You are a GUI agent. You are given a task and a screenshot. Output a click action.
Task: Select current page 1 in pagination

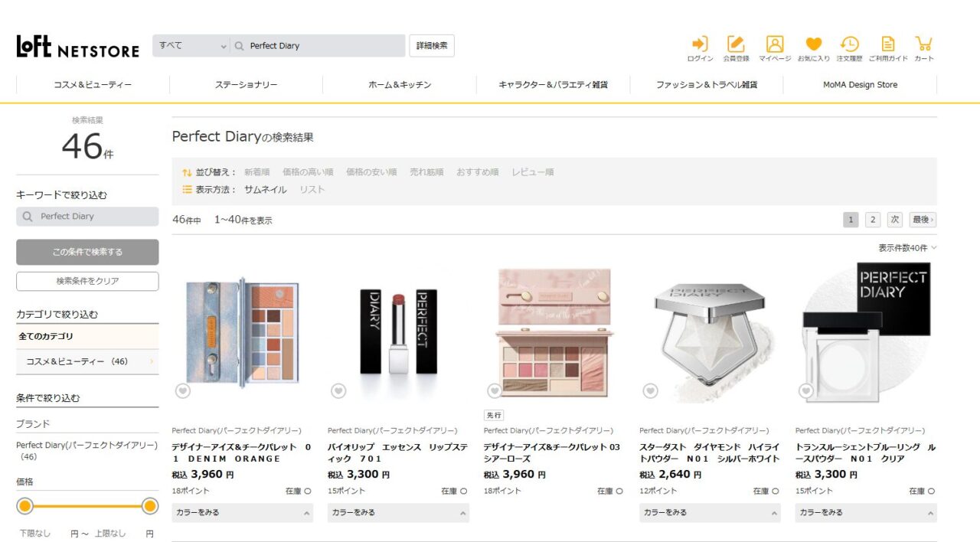click(851, 220)
